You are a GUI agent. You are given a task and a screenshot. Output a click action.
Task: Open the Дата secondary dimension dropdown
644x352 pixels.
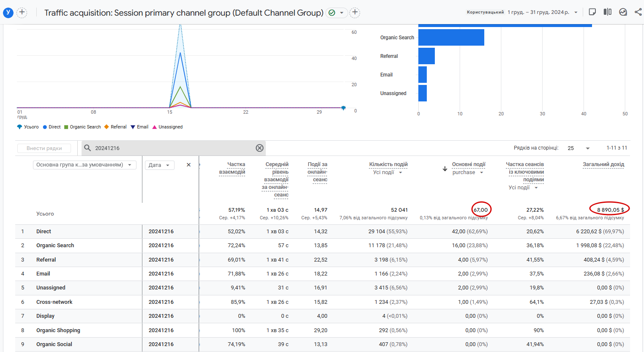pyautogui.click(x=159, y=165)
